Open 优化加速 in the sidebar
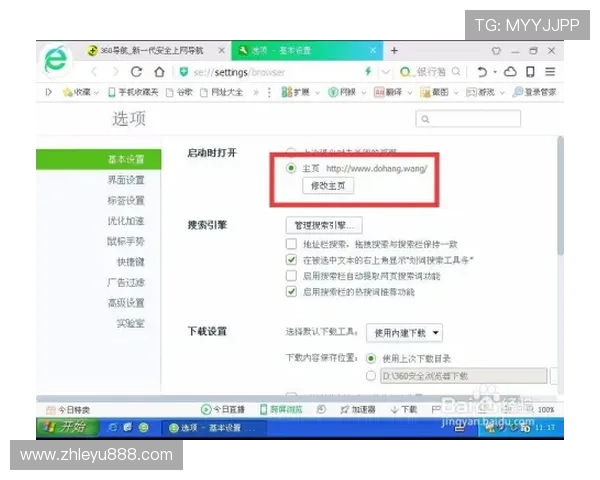Viewport: 600px width, 480px height. coord(126,221)
